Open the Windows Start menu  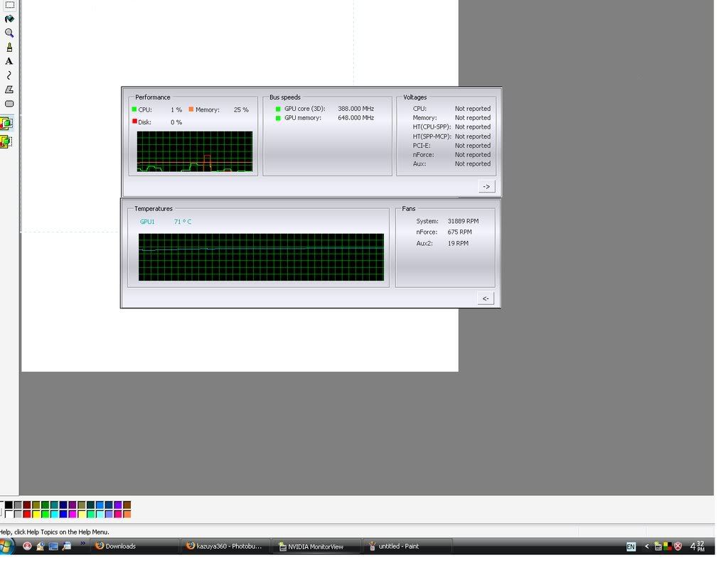point(6,546)
